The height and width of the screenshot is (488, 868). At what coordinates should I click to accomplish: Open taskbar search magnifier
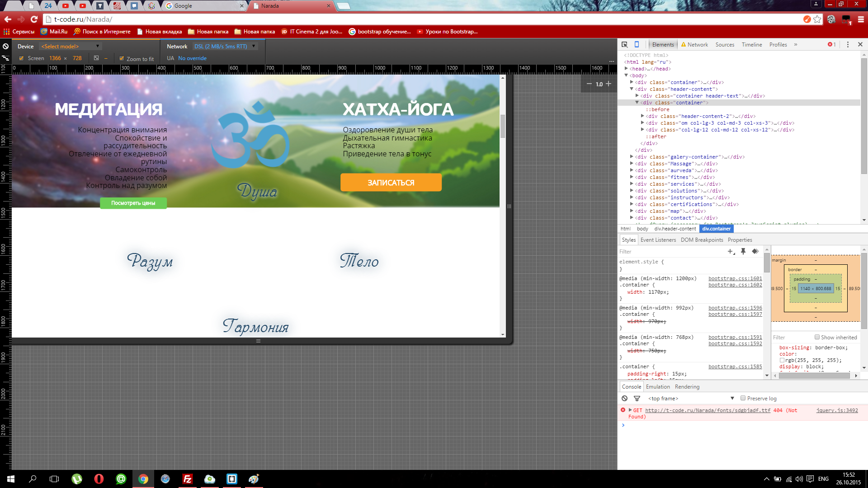coord(33,479)
